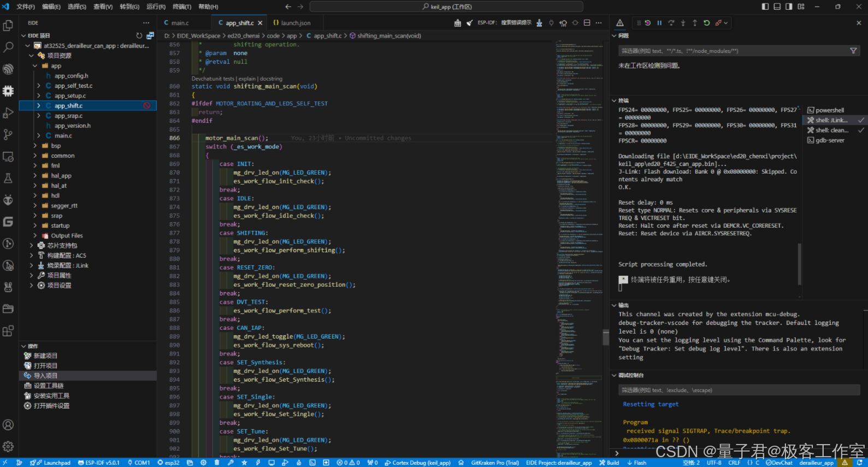Disconnect the debugger with plug icon
Screen dimensions: 868x467
[718, 23]
